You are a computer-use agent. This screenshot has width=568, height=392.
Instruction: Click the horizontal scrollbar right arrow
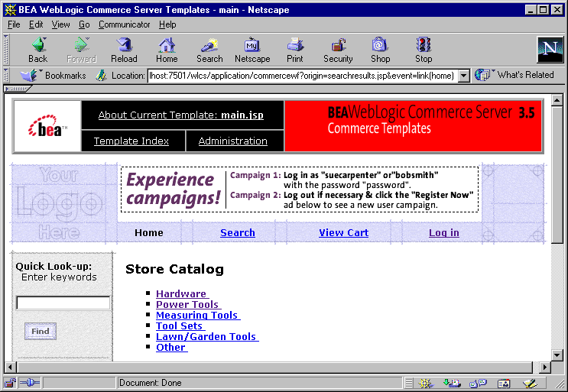pyautogui.click(x=544, y=368)
